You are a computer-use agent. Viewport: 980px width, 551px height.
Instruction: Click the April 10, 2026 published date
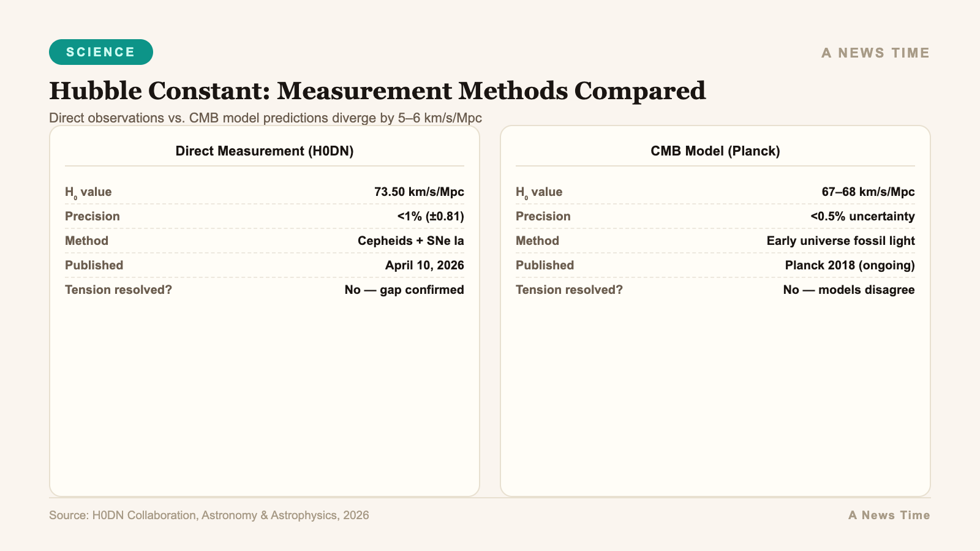pos(424,265)
